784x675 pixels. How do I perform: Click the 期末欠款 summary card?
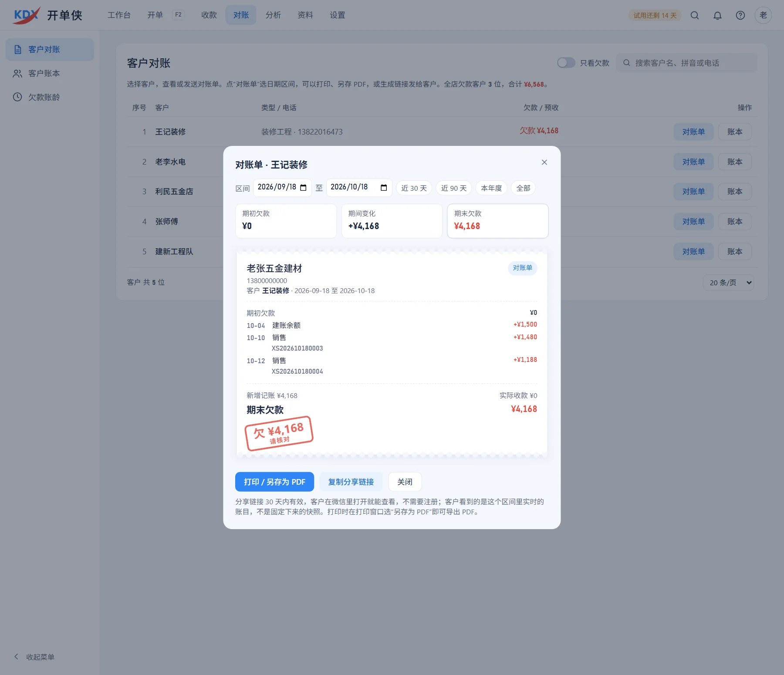coord(498,221)
